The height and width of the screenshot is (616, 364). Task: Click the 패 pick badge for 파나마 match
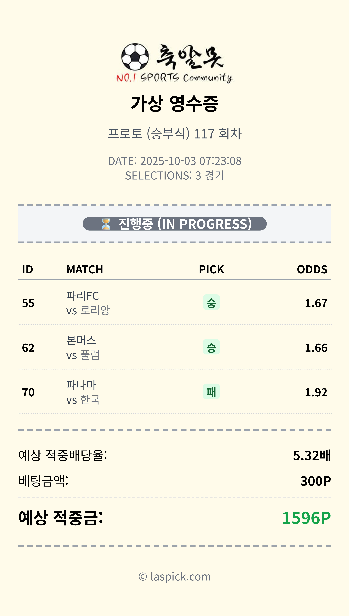click(211, 391)
